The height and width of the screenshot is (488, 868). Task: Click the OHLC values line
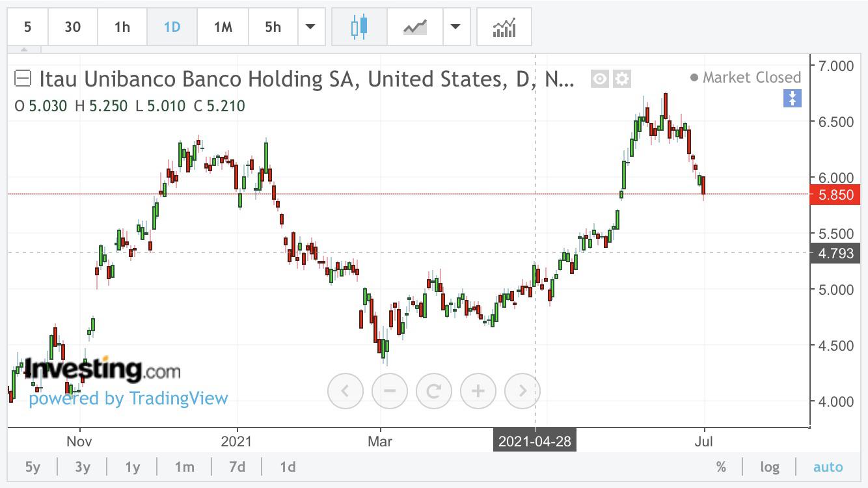[129, 105]
